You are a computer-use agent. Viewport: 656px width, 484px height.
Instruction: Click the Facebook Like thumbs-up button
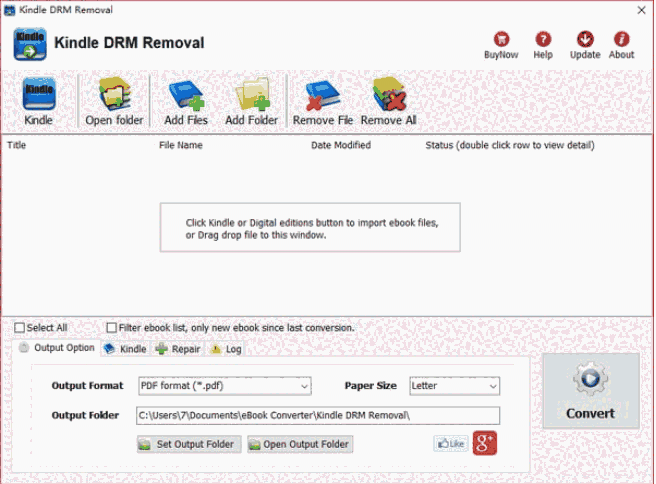[x=451, y=443]
